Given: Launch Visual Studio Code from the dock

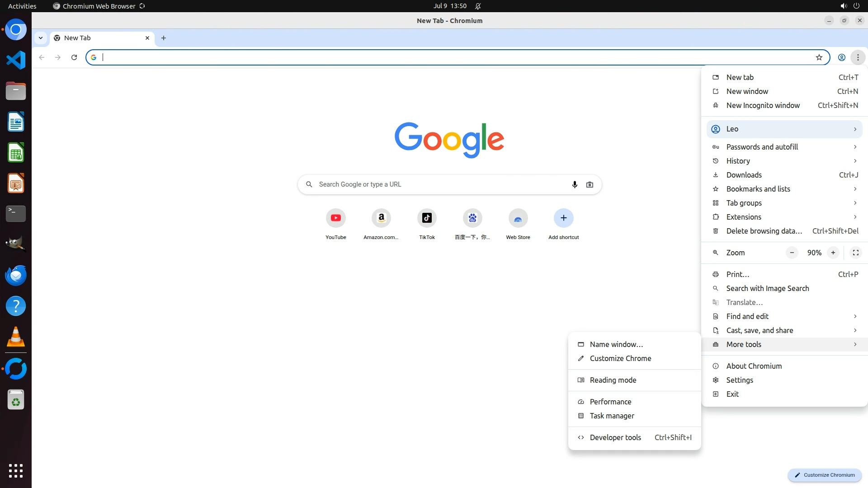Looking at the screenshot, I should [16, 60].
